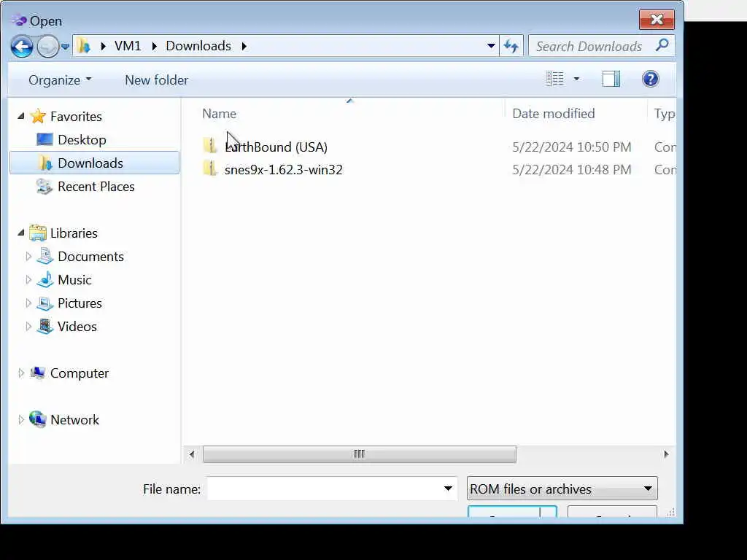Select Downloads in the address breadcrumb
The width and height of the screenshot is (747, 560).
(198, 46)
